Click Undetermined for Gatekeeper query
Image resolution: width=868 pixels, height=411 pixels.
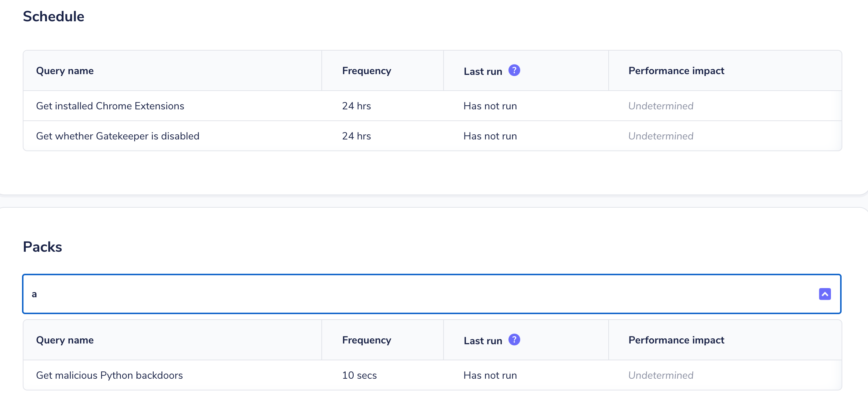[x=661, y=136]
